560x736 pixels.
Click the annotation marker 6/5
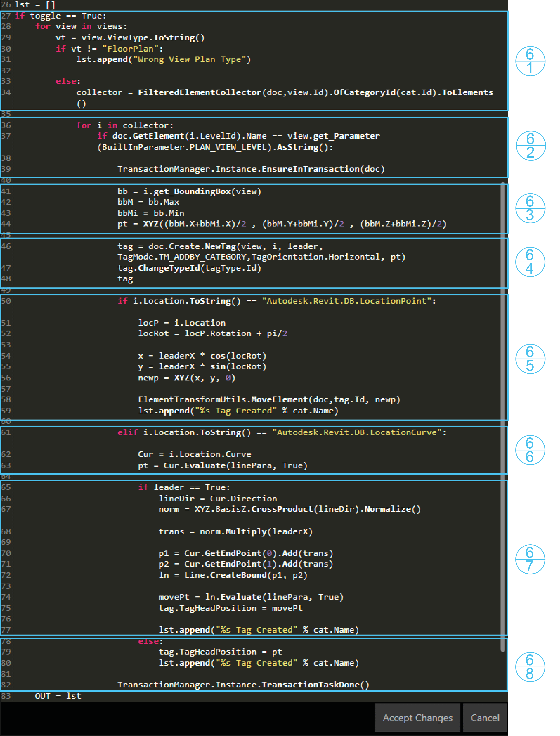click(530, 359)
